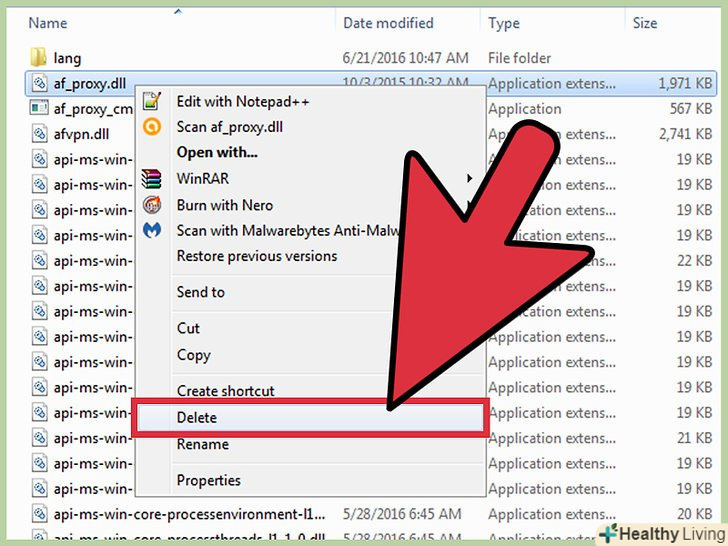The height and width of the screenshot is (546, 728).
Task: Click the Malwarebytes blue icon
Action: [x=152, y=230]
